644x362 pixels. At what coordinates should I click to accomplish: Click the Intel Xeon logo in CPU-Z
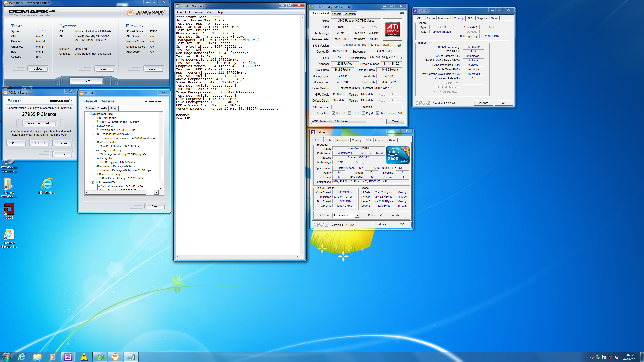click(398, 155)
